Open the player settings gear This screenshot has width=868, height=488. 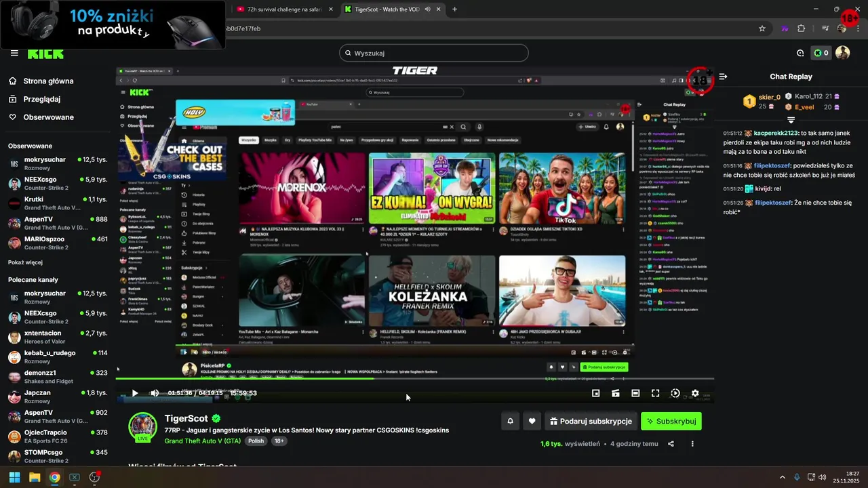click(694, 393)
